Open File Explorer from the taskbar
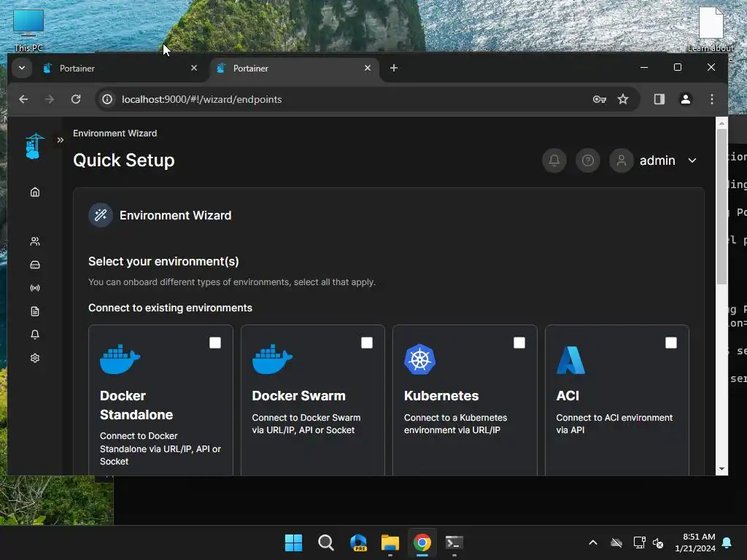The height and width of the screenshot is (560, 747). (390, 542)
